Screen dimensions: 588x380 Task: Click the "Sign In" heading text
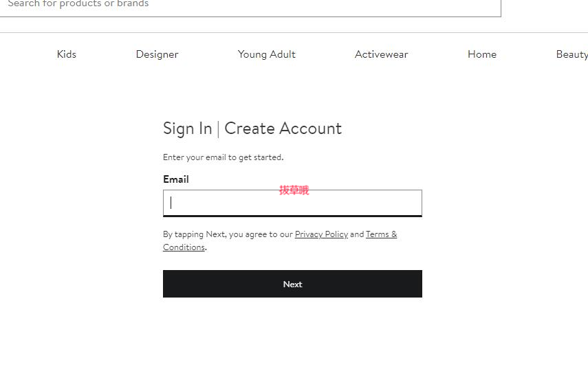[188, 129]
